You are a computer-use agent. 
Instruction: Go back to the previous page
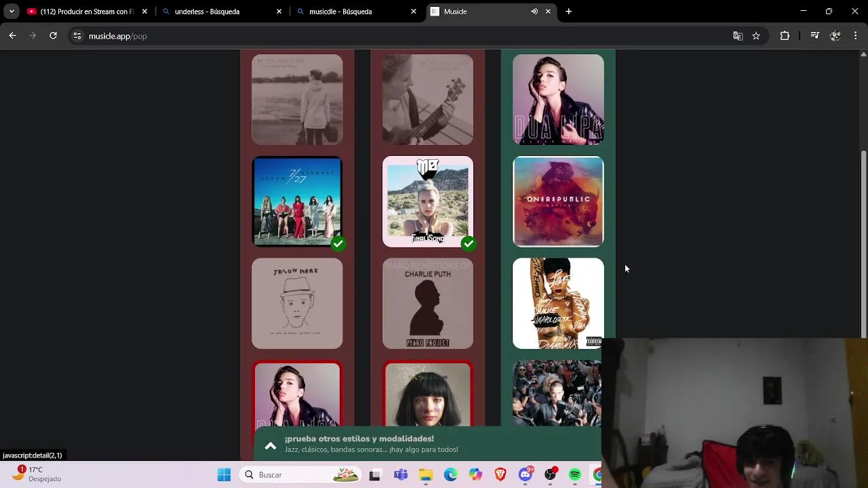pos(12,36)
